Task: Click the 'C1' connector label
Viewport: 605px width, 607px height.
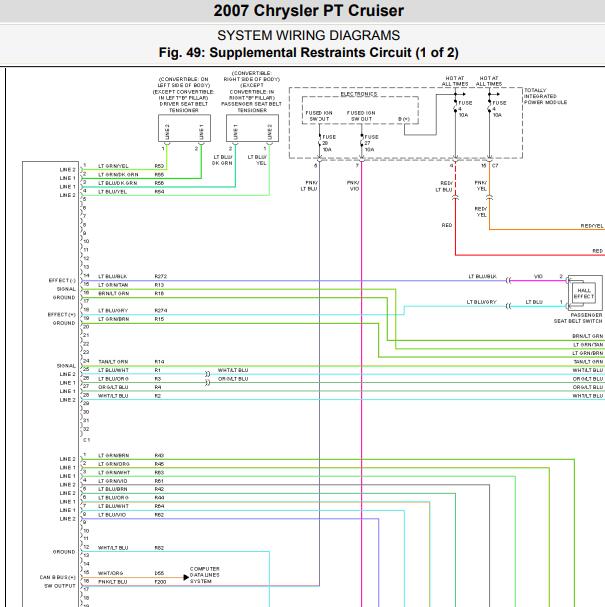Action: (87, 440)
